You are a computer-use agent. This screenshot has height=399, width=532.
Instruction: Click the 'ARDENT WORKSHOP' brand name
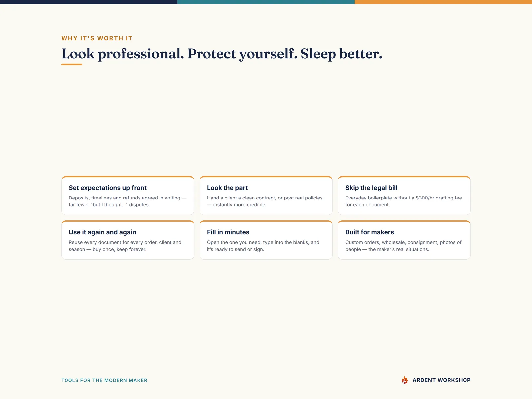click(442, 380)
